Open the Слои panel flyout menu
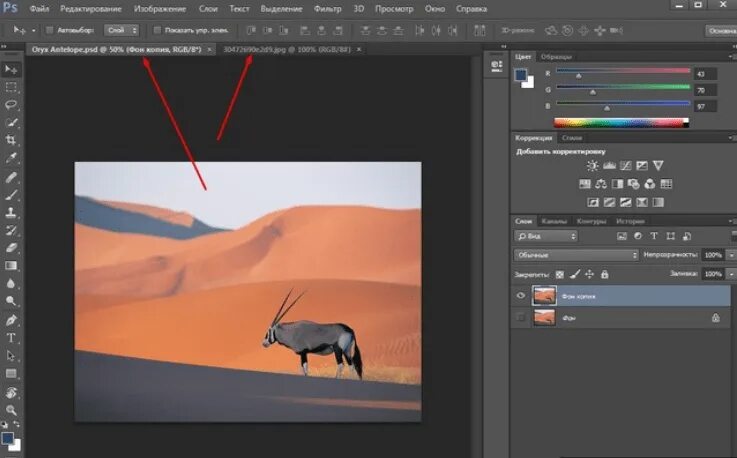 pos(731,221)
